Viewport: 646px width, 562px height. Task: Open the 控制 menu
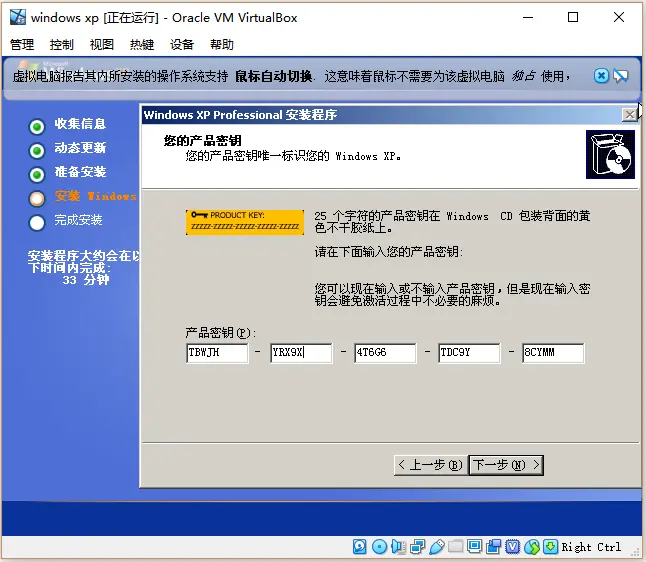tap(62, 44)
